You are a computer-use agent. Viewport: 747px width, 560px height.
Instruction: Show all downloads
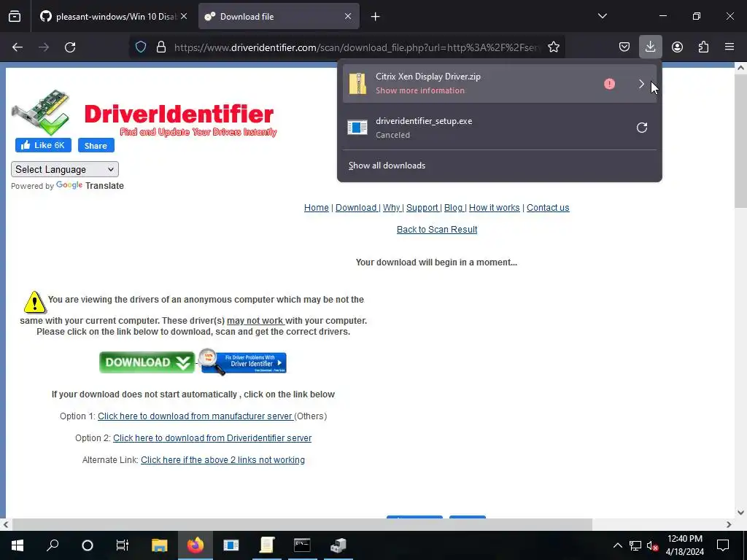[387, 166]
